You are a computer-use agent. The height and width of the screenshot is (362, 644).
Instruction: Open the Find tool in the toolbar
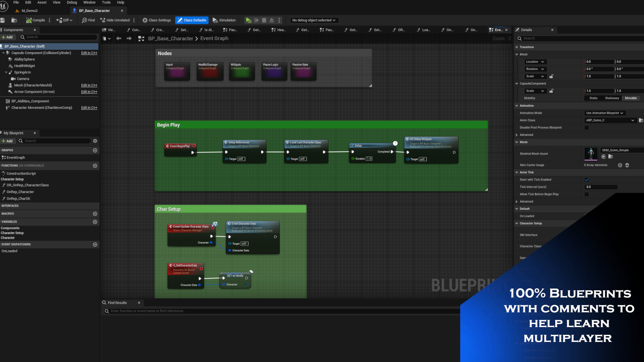[x=88, y=20]
